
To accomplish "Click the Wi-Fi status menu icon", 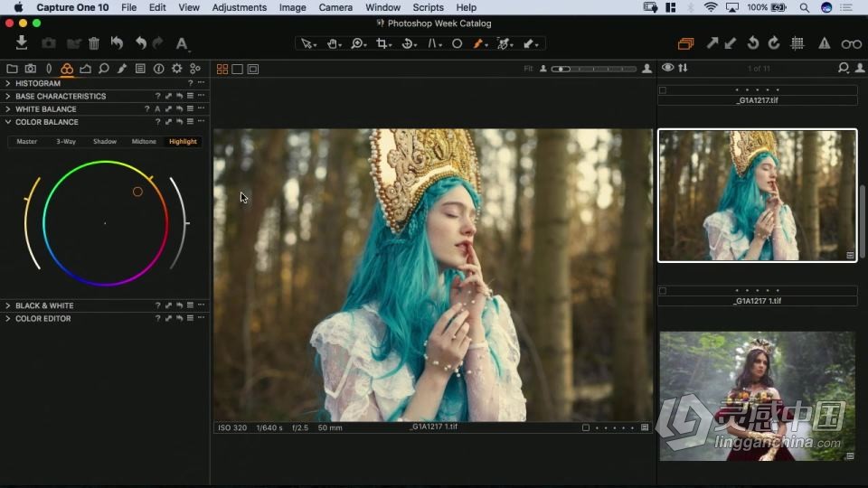I will click(711, 7).
